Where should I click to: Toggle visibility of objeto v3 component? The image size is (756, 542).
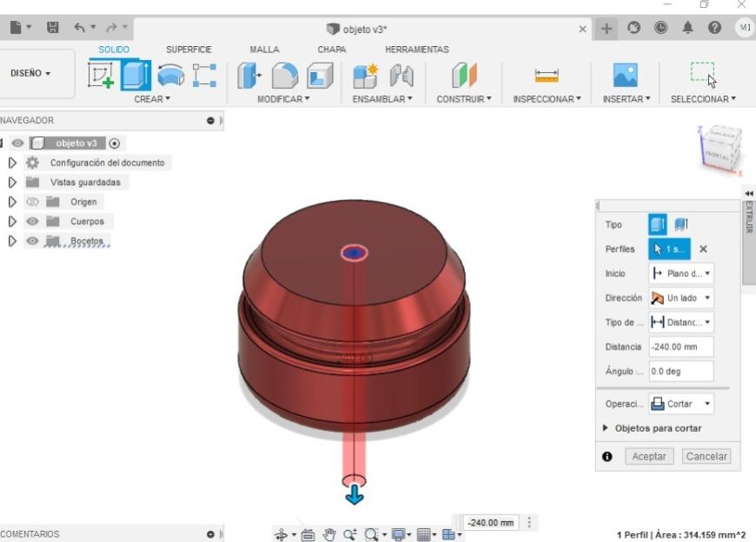click(18, 143)
